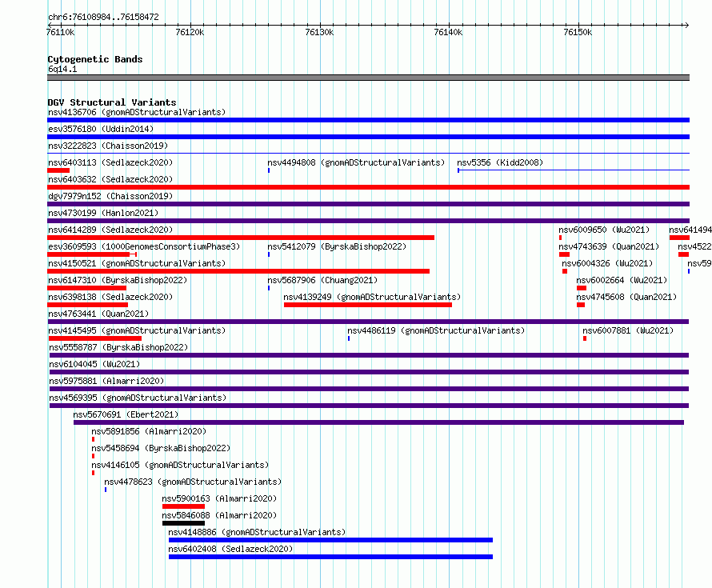Click the 6q14.1 cytogenetic band bar

[368, 78]
